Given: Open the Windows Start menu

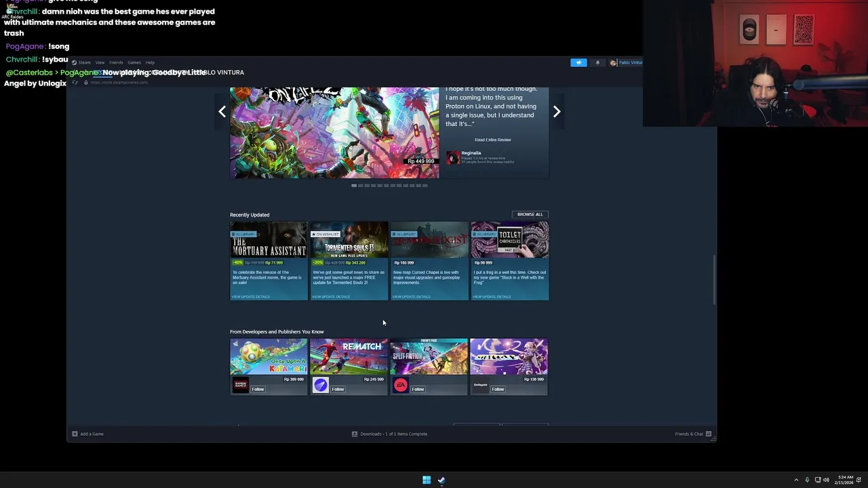Looking at the screenshot, I should coord(427,480).
